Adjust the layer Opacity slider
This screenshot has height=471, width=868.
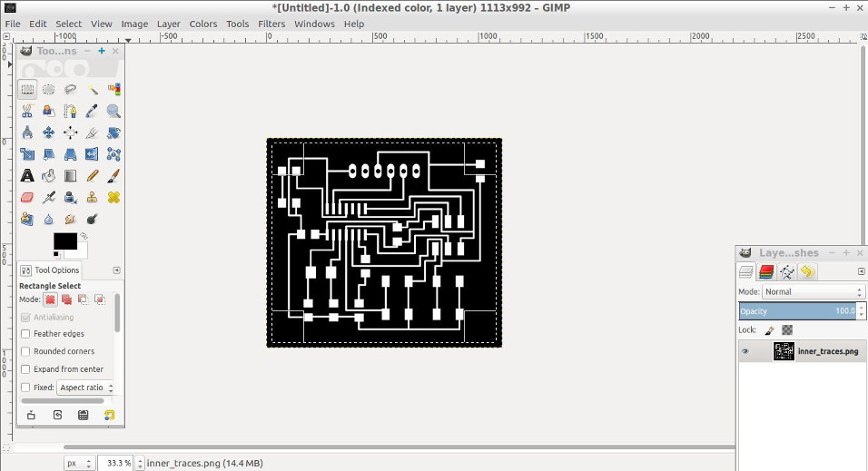point(797,311)
